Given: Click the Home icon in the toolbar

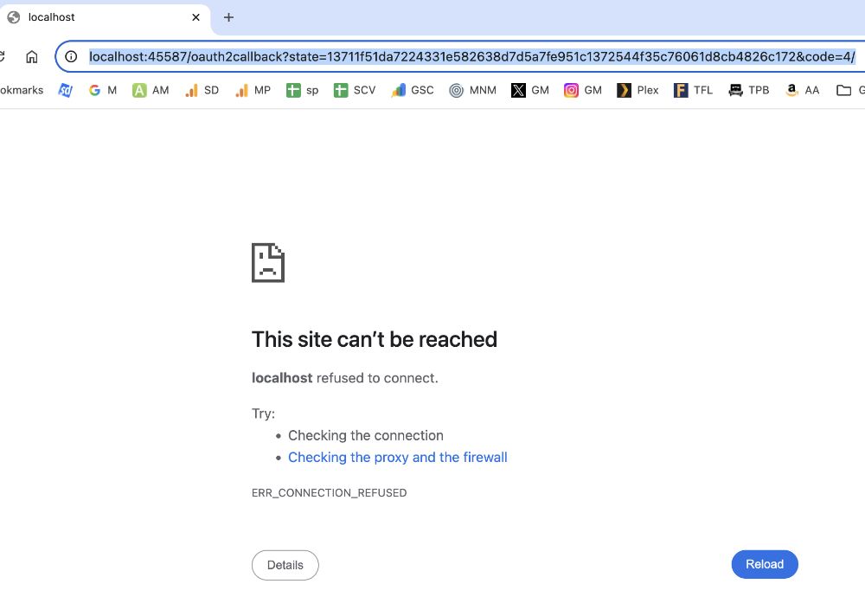Looking at the screenshot, I should click(31, 55).
